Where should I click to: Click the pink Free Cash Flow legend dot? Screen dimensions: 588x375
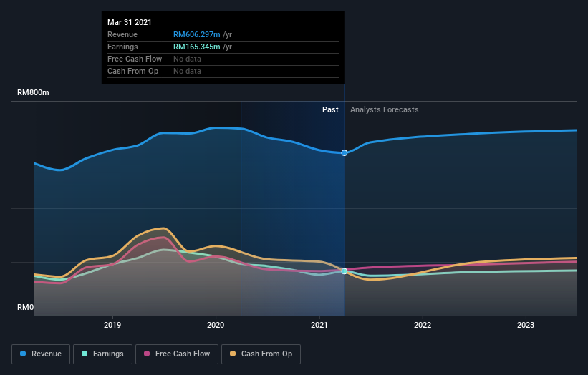coord(147,354)
